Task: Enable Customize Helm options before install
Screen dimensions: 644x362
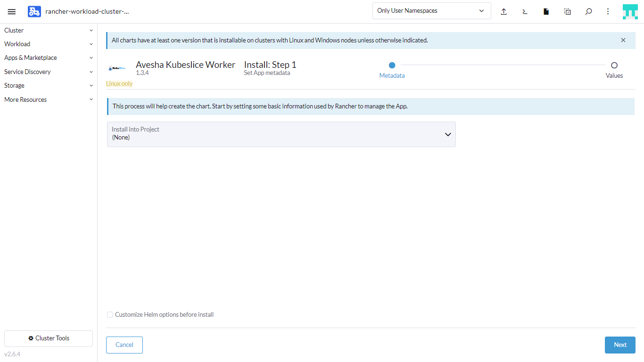Action: (110, 314)
